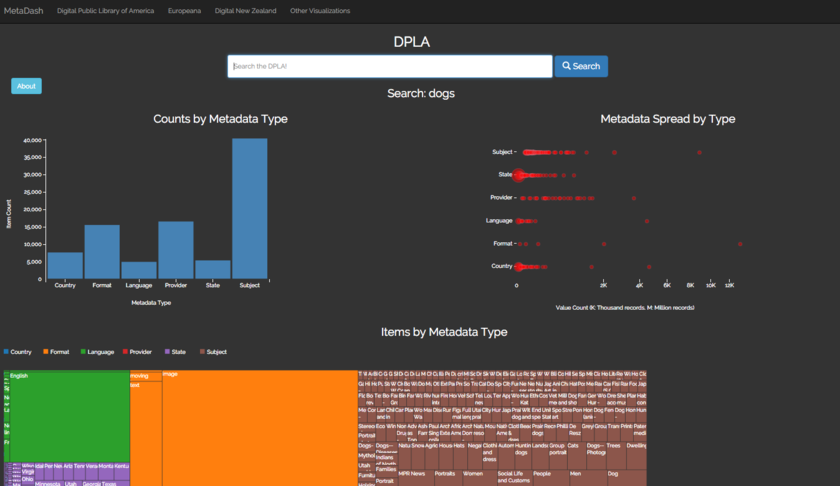840x486 pixels.
Task: Click the red Provider legend swatch
Action: pyautogui.click(x=125, y=352)
